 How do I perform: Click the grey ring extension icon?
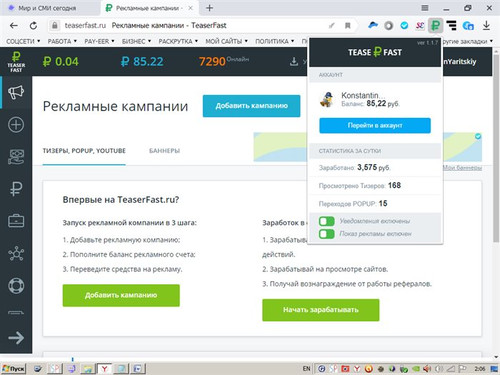click(388, 26)
